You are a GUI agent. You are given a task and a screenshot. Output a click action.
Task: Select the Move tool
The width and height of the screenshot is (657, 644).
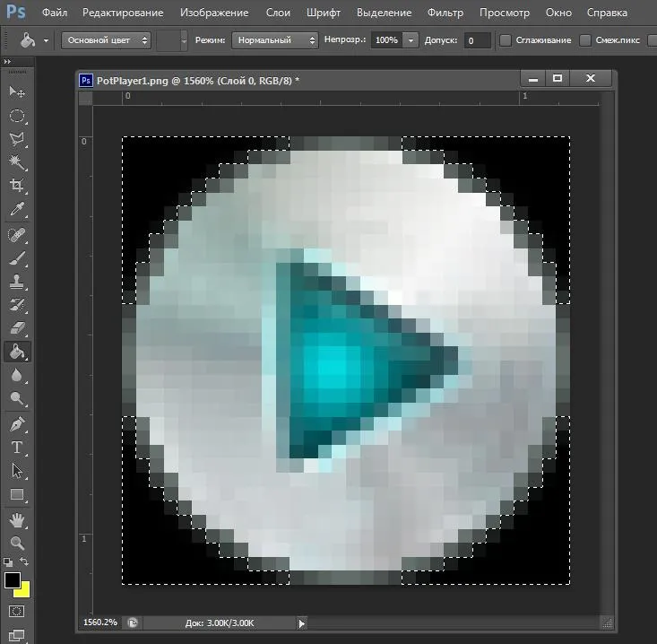pyautogui.click(x=17, y=91)
